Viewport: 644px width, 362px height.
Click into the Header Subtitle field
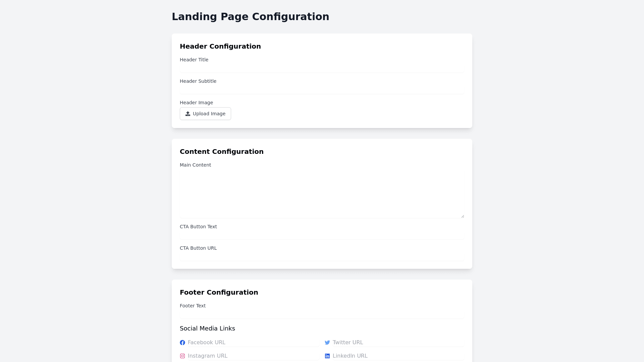(x=322, y=90)
